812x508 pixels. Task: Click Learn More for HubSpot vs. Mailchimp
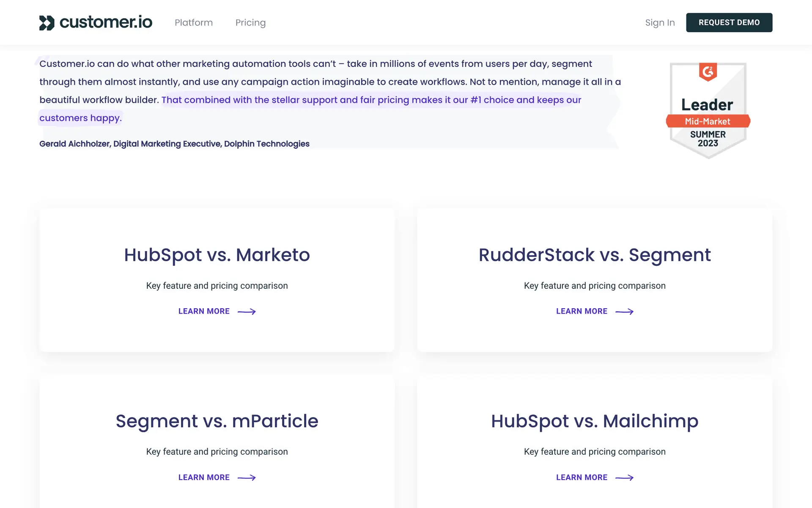[582, 477]
